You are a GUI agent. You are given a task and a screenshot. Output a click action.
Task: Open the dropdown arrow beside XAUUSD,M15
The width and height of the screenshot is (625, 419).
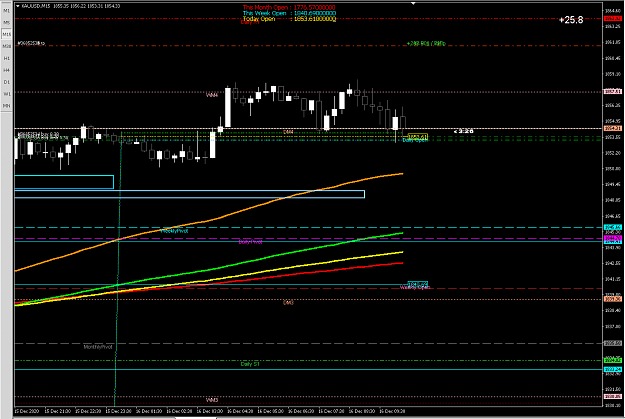click(18, 6)
